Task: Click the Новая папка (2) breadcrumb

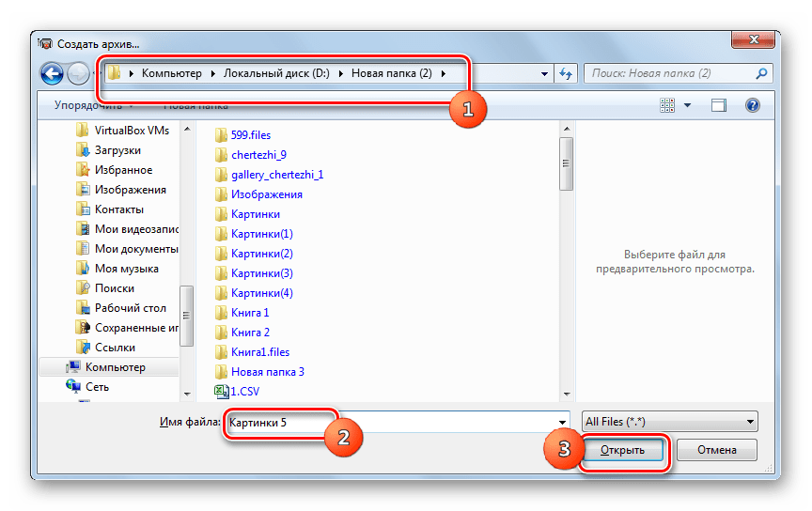Action: [x=392, y=73]
